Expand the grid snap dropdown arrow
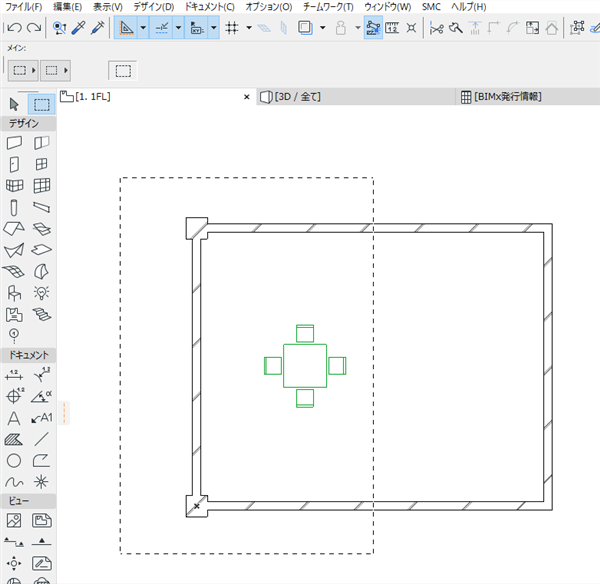This screenshot has height=584, width=600. click(x=249, y=28)
